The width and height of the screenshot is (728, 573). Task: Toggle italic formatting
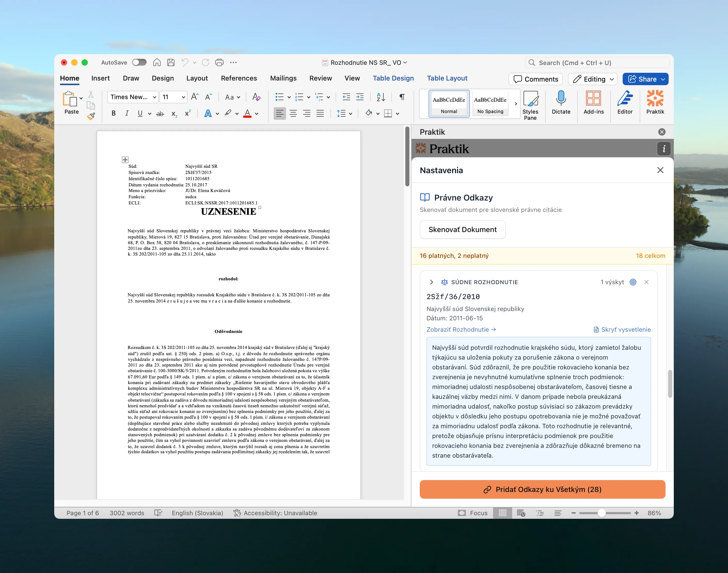[127, 113]
